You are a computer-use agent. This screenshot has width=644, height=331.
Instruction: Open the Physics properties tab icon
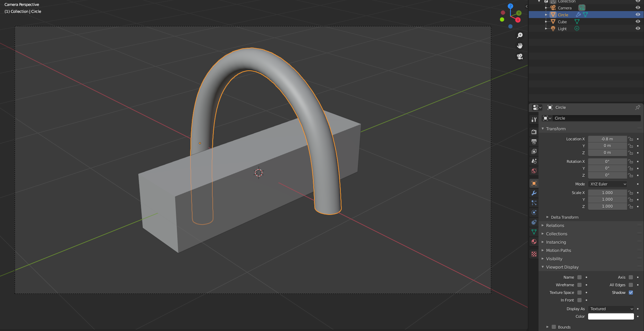534,212
